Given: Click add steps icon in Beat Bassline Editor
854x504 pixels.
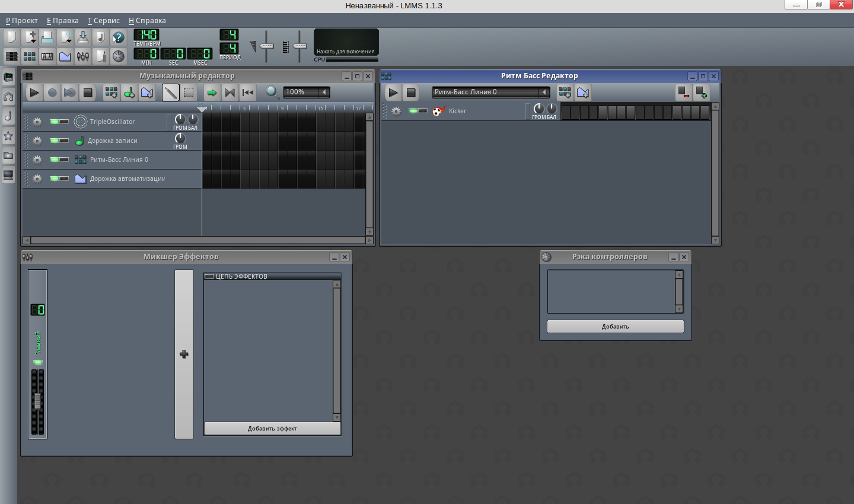Looking at the screenshot, I should point(702,92).
